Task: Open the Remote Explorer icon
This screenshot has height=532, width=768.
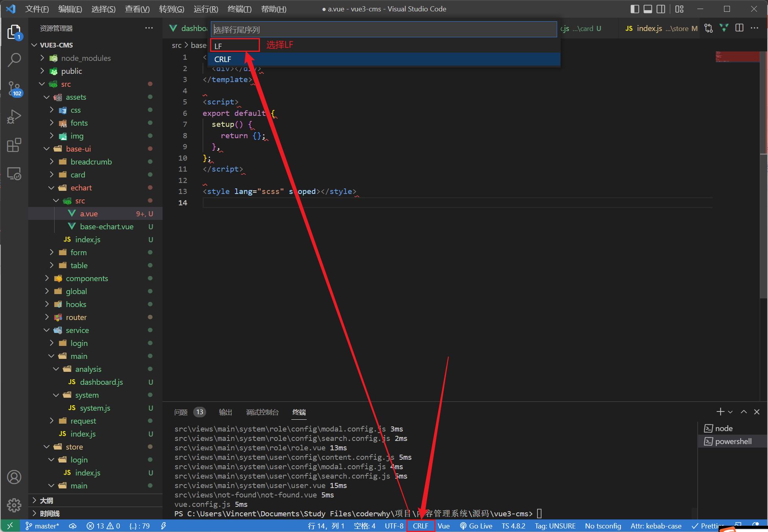Action: tap(14, 174)
